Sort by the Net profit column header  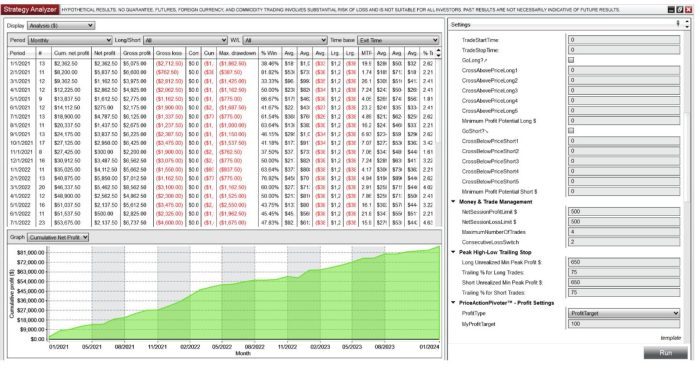coord(105,53)
